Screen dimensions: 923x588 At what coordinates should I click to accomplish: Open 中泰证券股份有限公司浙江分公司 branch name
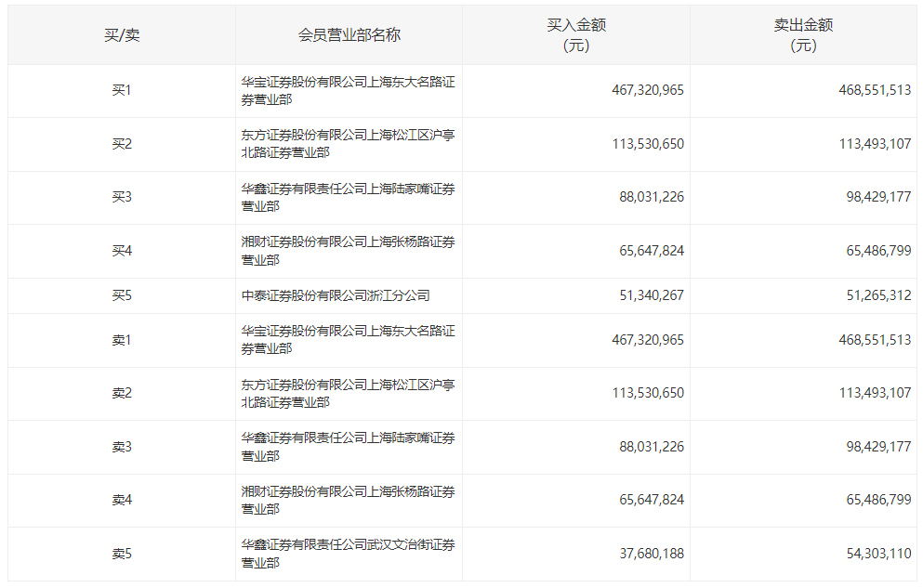pyautogui.click(x=336, y=296)
